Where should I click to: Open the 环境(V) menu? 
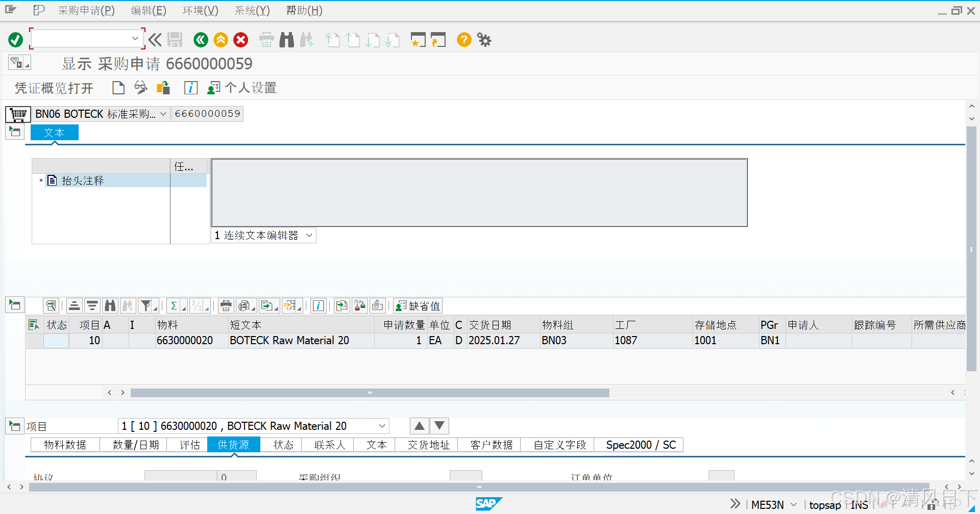201,11
